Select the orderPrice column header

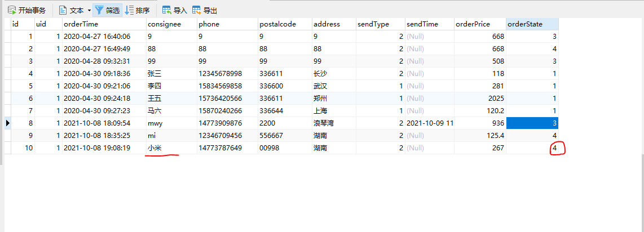(x=480, y=24)
